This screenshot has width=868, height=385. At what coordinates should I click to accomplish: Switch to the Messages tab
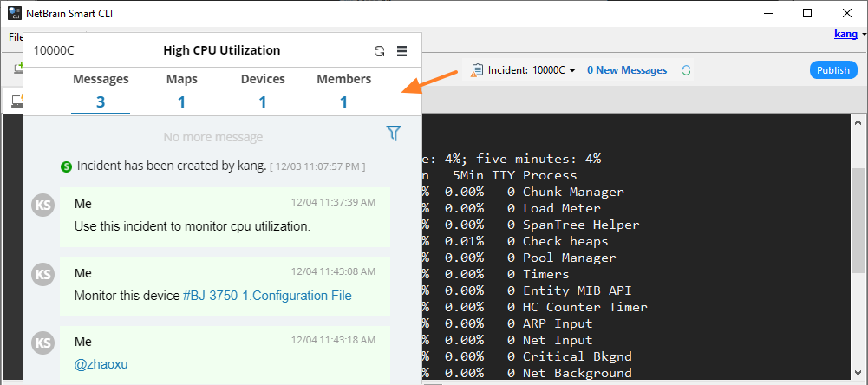click(x=101, y=91)
